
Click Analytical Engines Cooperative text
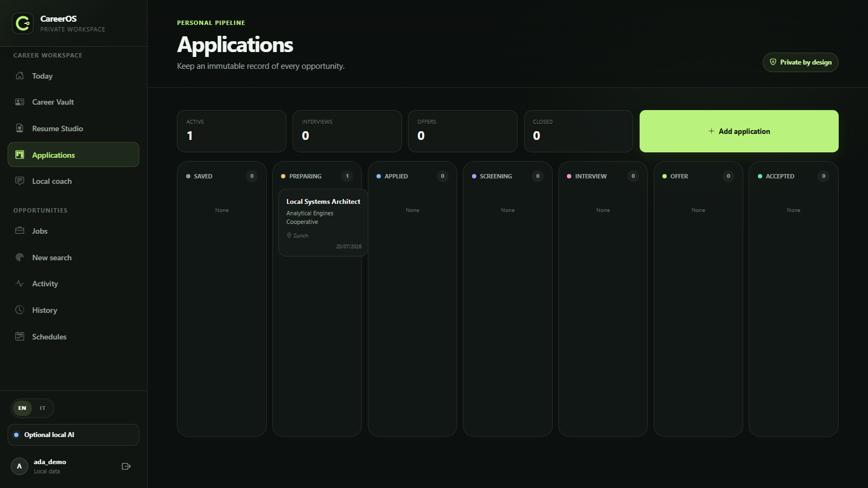(310, 217)
